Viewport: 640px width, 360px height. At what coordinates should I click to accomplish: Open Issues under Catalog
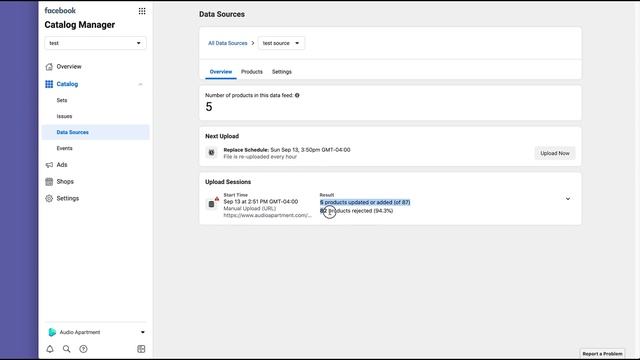64,116
